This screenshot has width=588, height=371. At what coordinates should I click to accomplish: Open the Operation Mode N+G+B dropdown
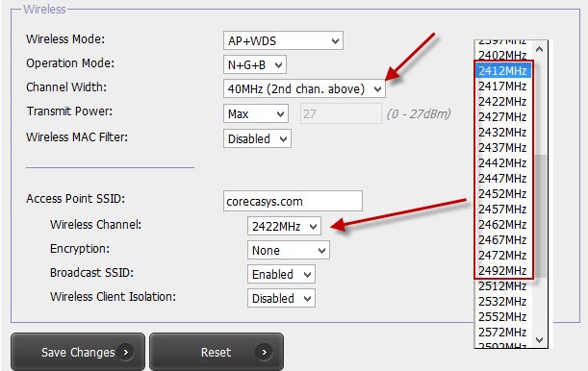pyautogui.click(x=255, y=64)
